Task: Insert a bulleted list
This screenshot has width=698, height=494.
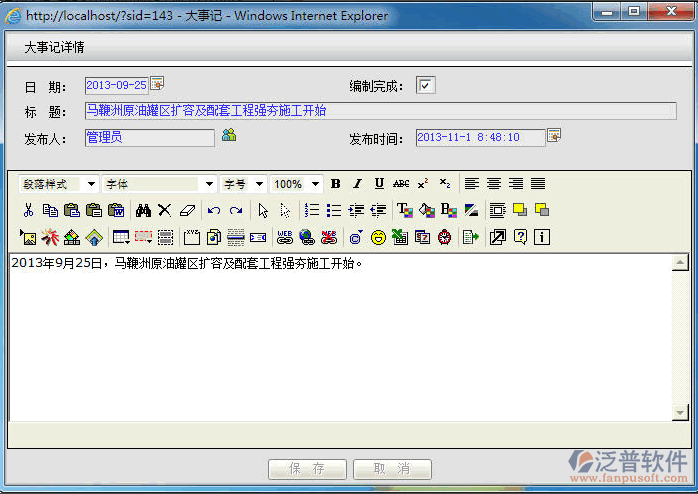Action: coord(333,210)
